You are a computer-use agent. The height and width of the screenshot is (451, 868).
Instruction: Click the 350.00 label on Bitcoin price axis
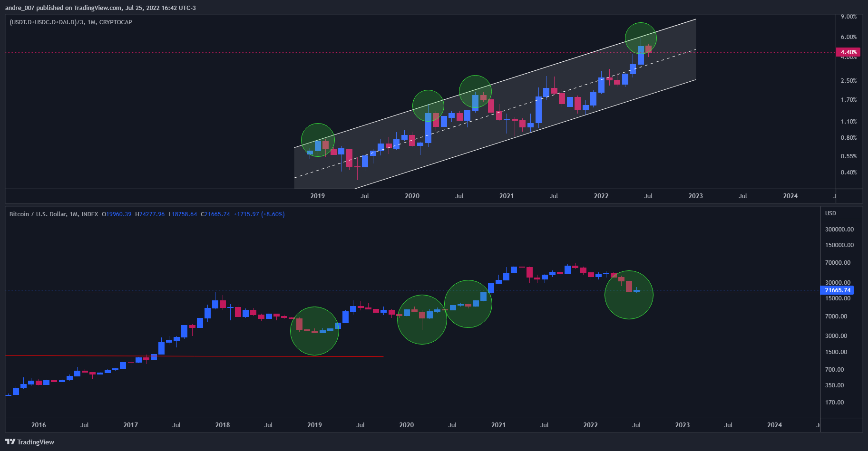coord(835,385)
